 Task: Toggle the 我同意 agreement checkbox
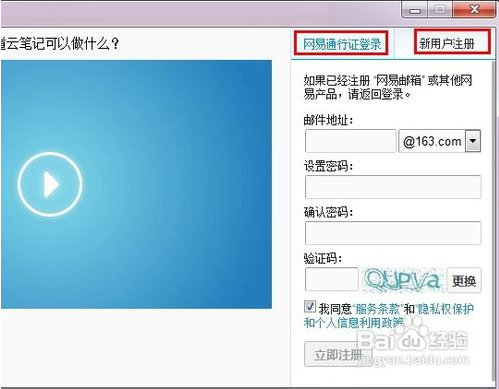tap(310, 307)
